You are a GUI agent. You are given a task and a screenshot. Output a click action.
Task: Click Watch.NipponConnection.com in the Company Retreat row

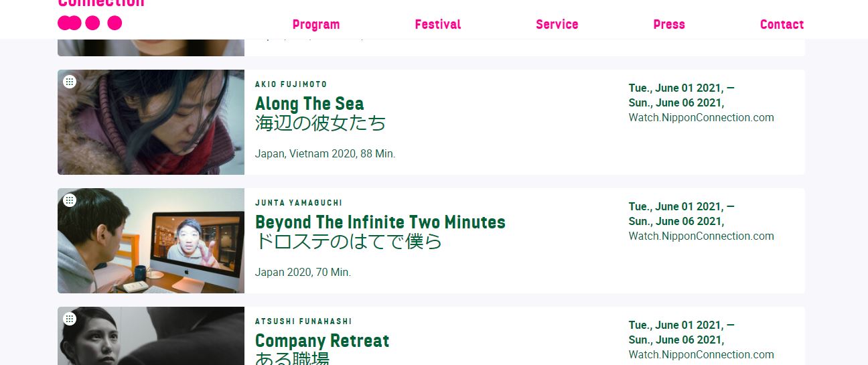click(x=701, y=355)
